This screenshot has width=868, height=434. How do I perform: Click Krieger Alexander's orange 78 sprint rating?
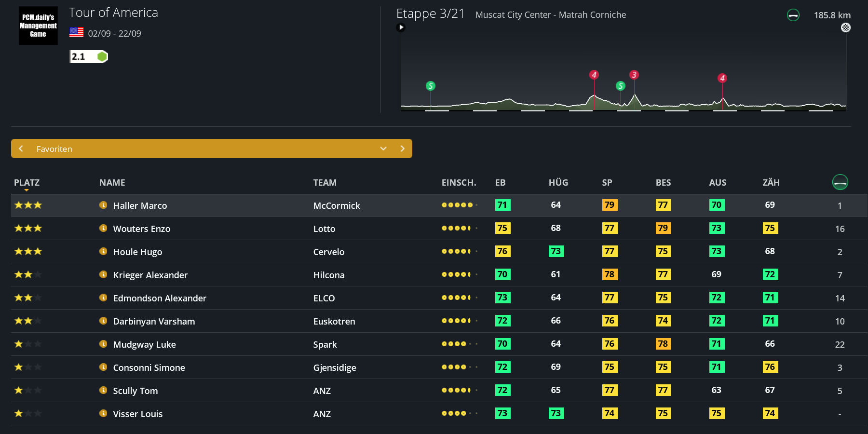pyautogui.click(x=610, y=274)
